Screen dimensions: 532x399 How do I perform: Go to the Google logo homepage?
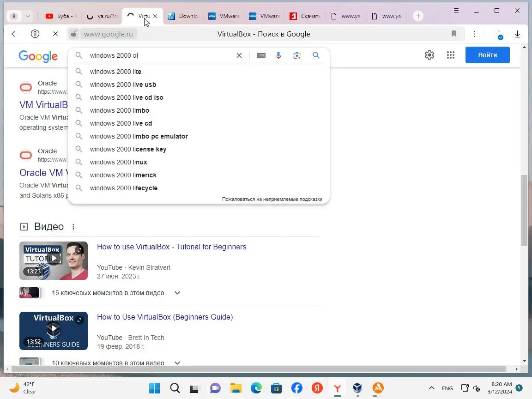(x=38, y=56)
